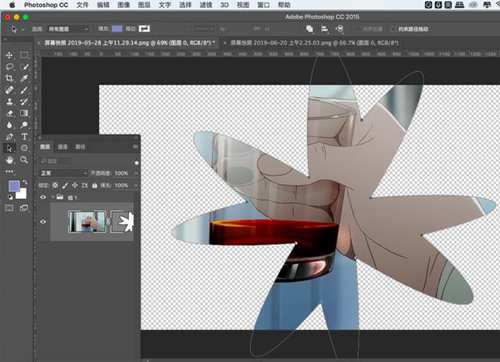Screen dimensions: 500x362
Task: Click the layer's vector mask thumbnail
Action: point(122,221)
